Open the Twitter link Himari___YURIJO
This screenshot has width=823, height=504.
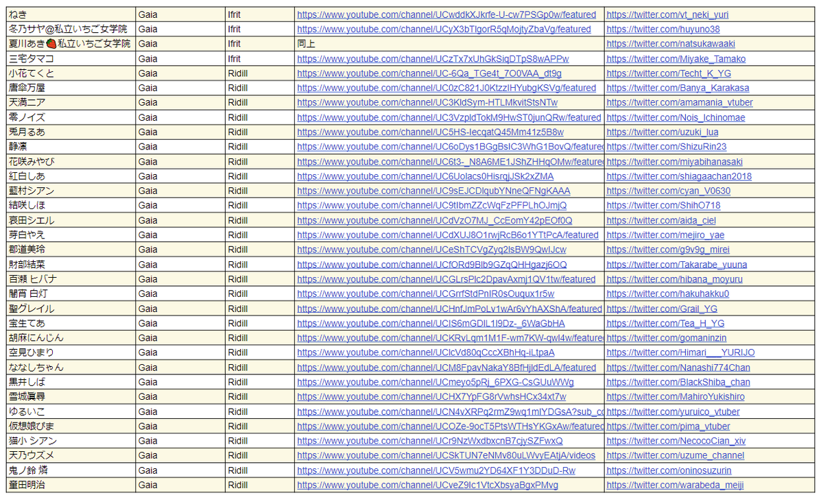click(x=680, y=353)
